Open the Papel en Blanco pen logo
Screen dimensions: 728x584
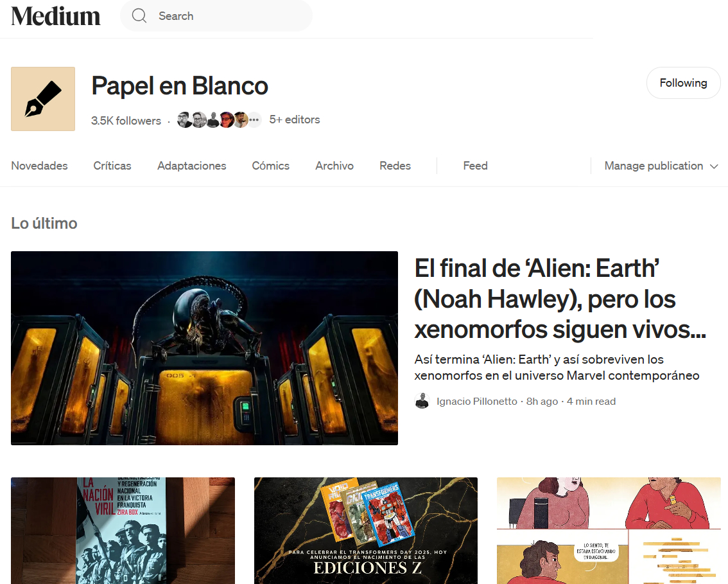(x=43, y=99)
